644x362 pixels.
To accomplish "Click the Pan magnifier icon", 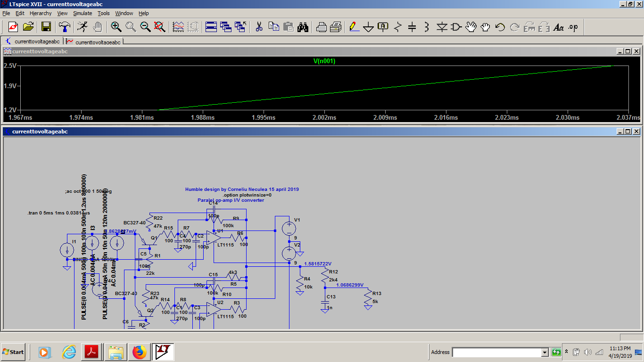I will click(131, 27).
